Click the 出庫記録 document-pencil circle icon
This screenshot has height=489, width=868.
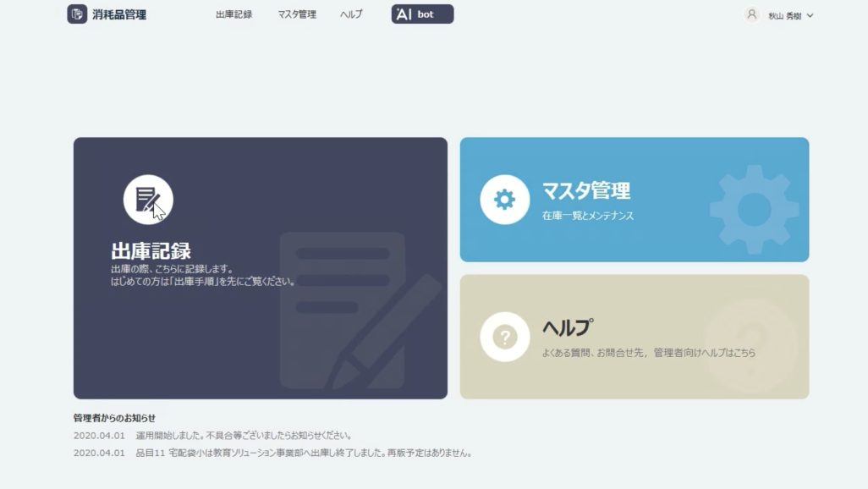tap(148, 200)
